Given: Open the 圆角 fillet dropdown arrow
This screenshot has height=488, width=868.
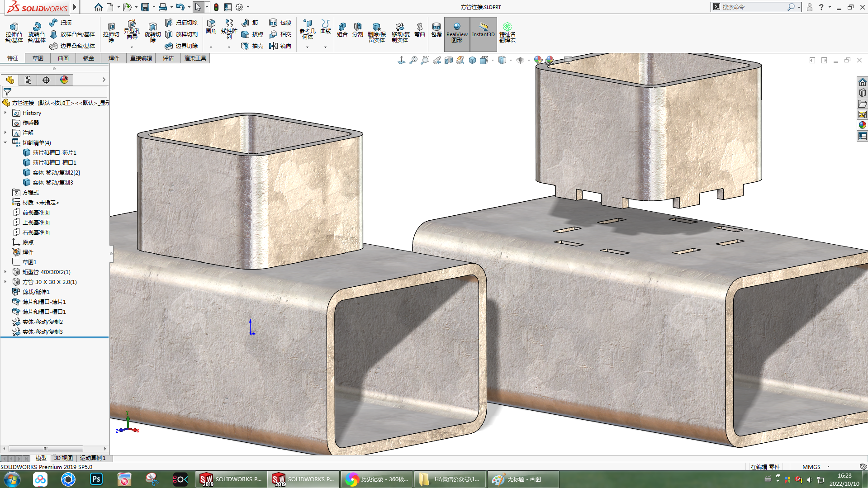Looking at the screenshot, I should tap(211, 47).
